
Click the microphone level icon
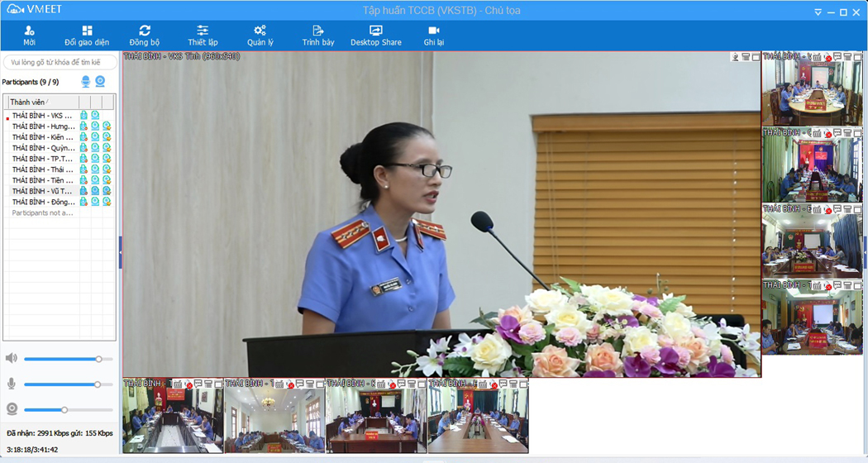[12, 384]
